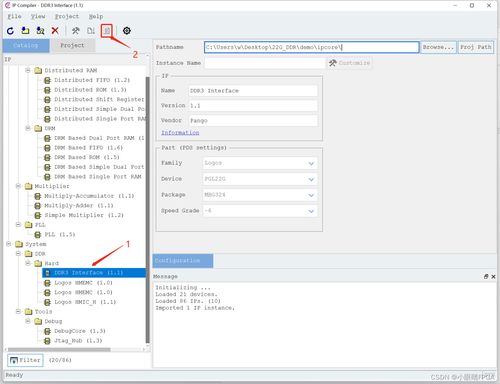Viewport: 500px width, 384px height.
Task: Click the Refresh IP catalog toolbar icon
Action: point(10,31)
